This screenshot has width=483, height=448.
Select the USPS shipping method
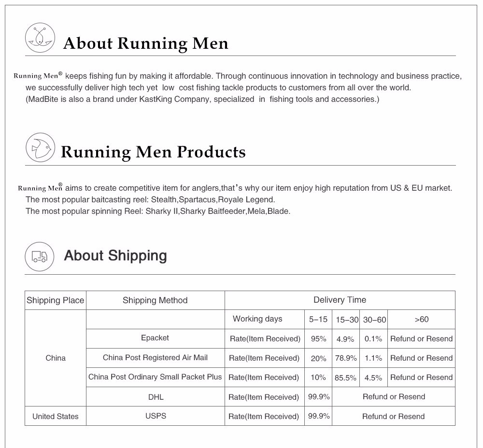coord(156,416)
